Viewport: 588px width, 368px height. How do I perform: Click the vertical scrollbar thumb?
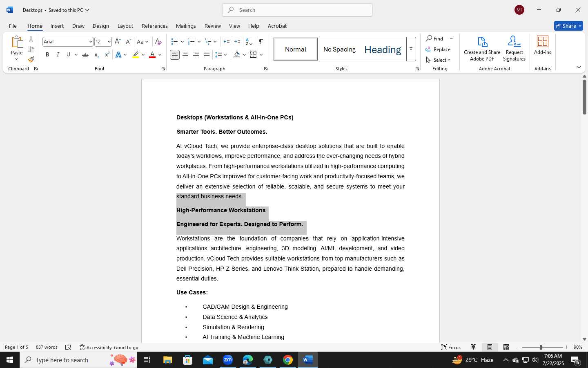tap(584, 97)
